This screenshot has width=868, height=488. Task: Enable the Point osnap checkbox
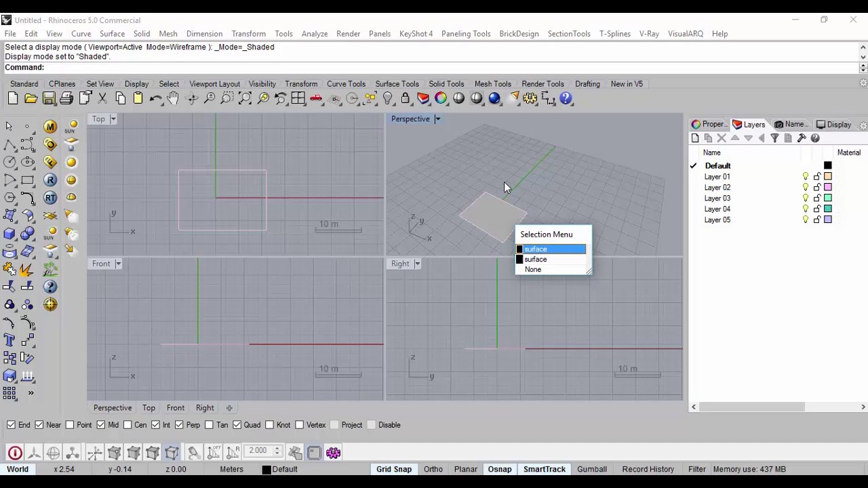[71, 425]
